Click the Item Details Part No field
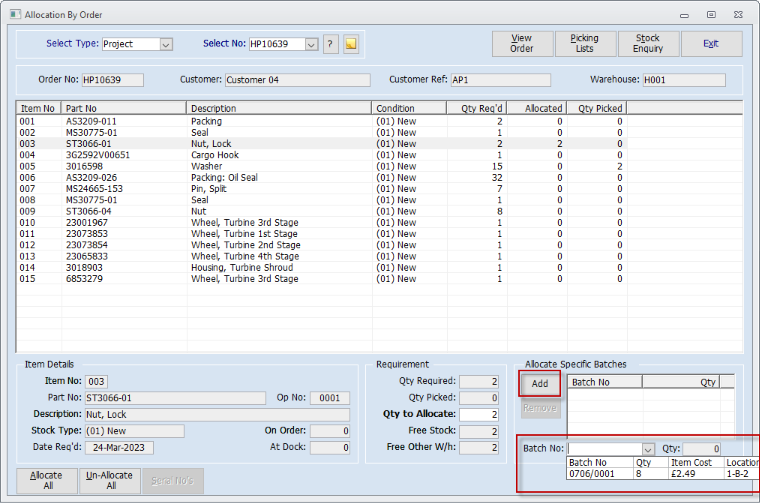The height and width of the screenshot is (503, 760). pos(175,398)
